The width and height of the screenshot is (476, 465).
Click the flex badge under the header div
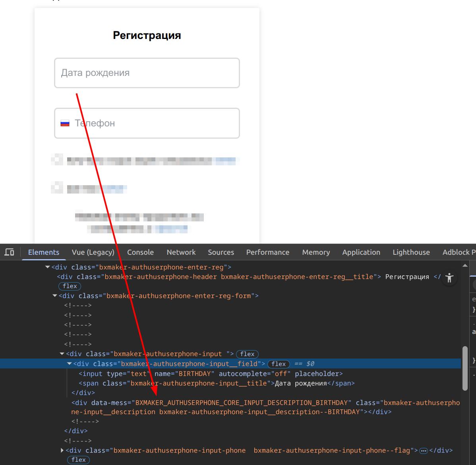click(x=70, y=286)
